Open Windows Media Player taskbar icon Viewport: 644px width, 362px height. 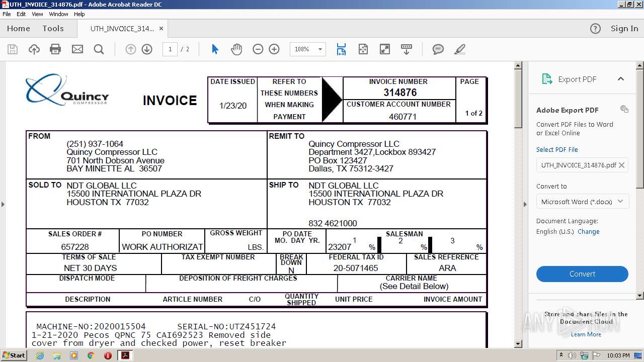pos(74,355)
